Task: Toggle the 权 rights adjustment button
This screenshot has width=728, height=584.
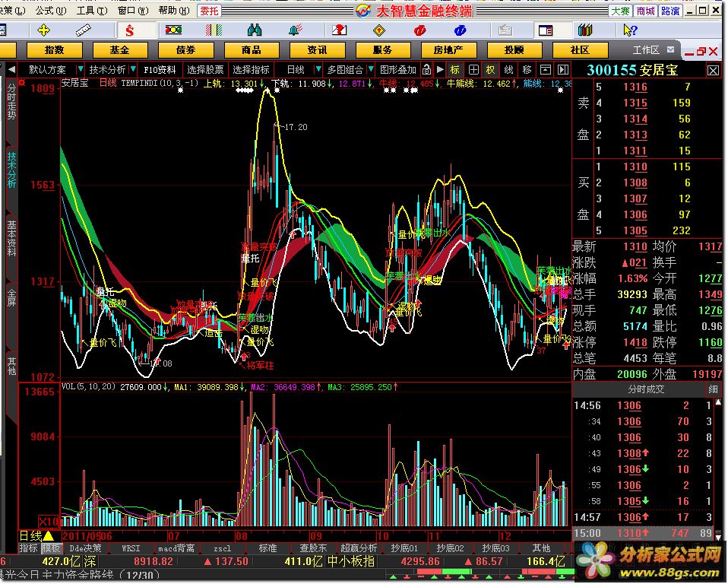Action: 491,70
